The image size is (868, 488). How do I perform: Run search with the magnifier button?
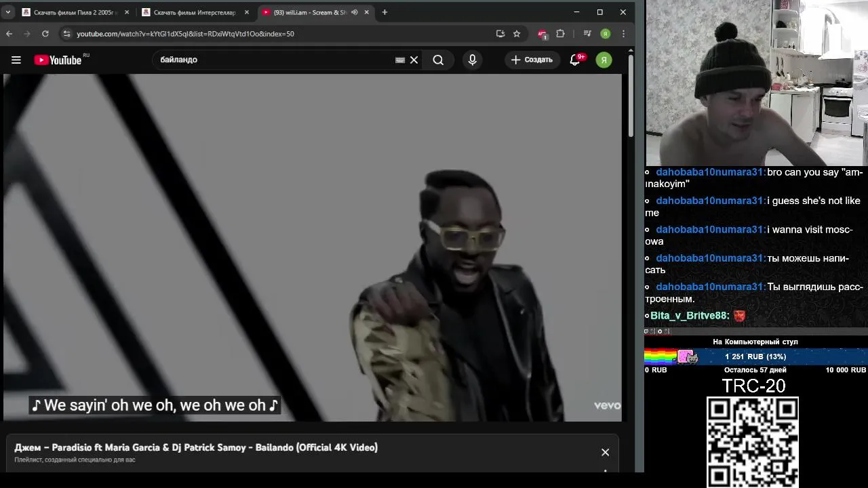pos(439,60)
